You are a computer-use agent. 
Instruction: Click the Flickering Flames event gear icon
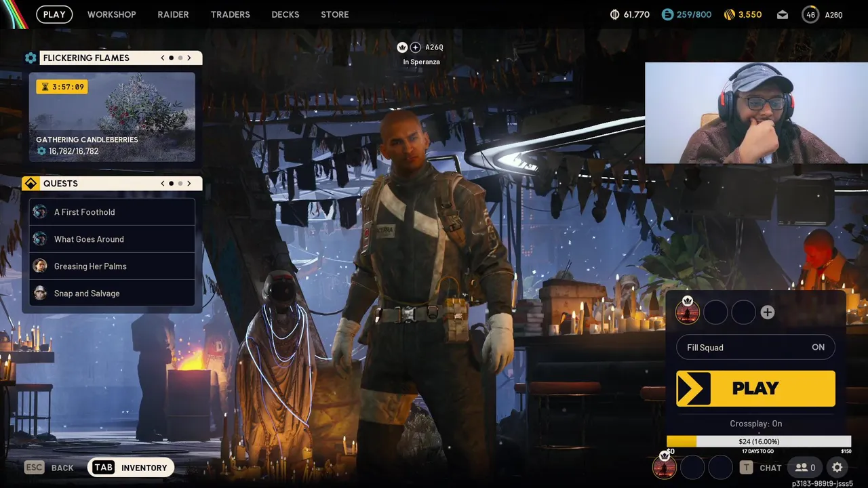[x=31, y=58]
